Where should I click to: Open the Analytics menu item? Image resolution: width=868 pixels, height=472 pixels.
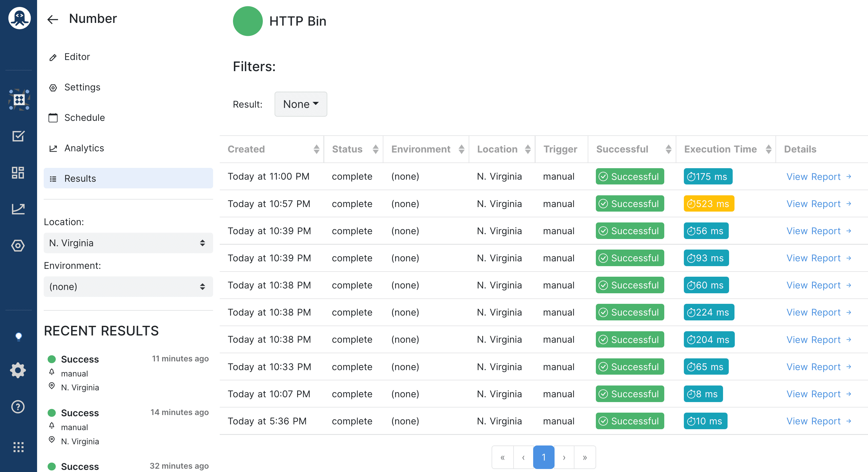(128, 148)
